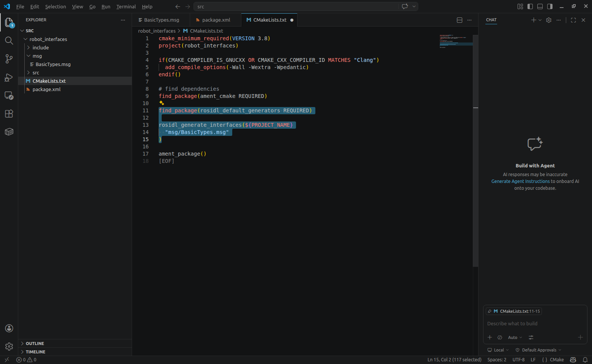Open the Search view icon
The image size is (592, 364).
point(9,41)
